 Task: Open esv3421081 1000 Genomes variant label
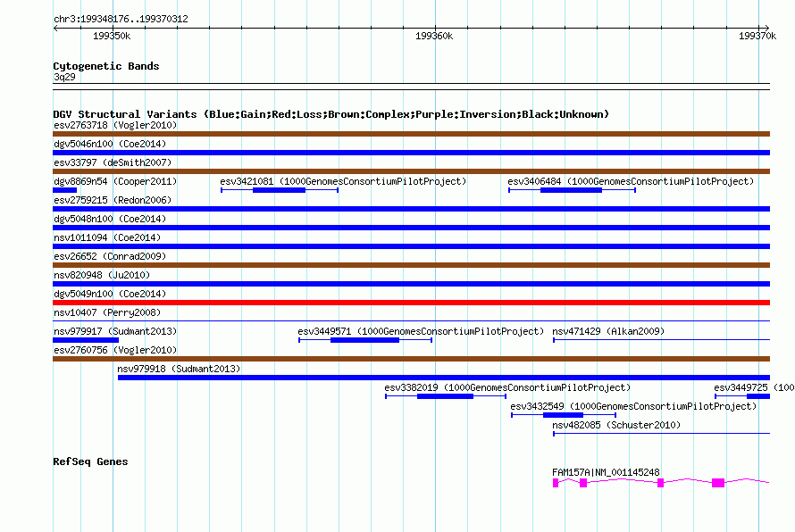pyautogui.click(x=343, y=181)
